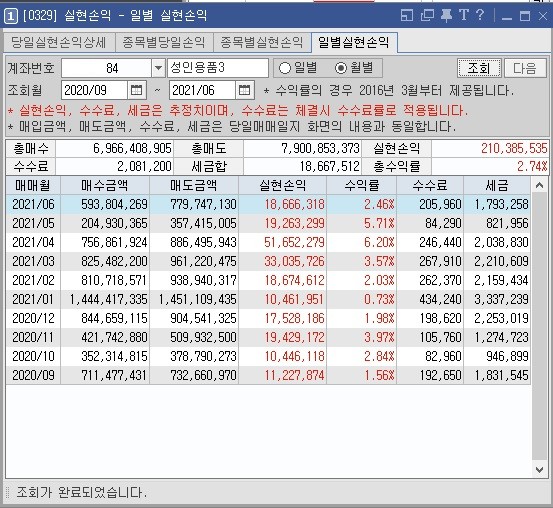Click the scrollbar down arrow in table
This screenshot has width=553, height=508.
[539, 470]
